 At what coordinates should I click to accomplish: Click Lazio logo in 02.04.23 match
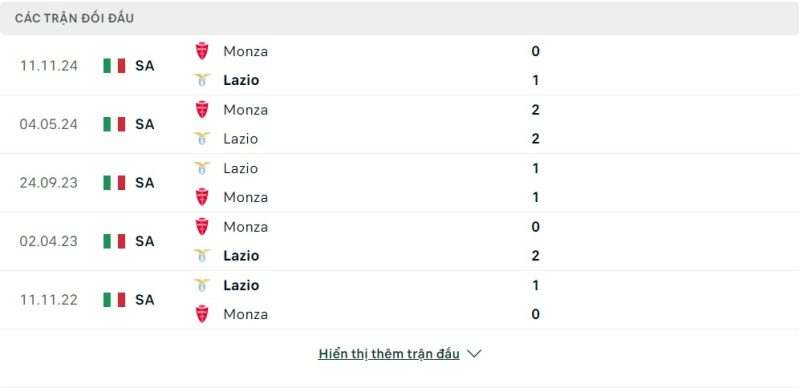point(202,256)
